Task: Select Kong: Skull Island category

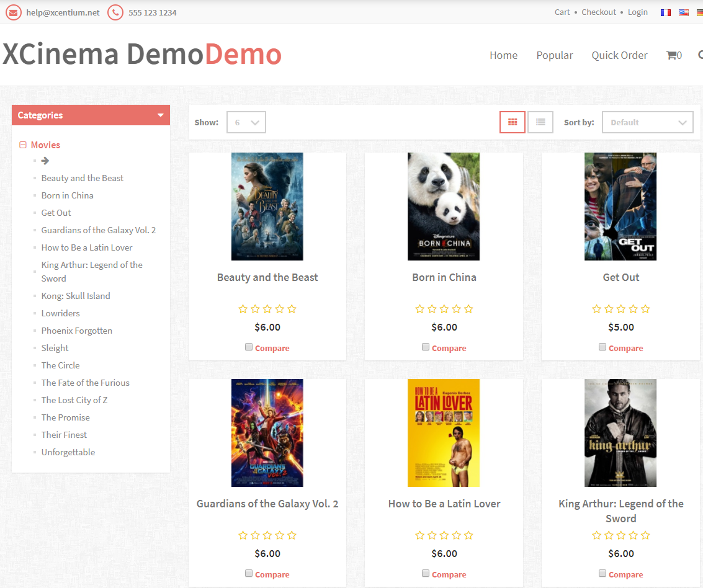Action: click(x=75, y=296)
